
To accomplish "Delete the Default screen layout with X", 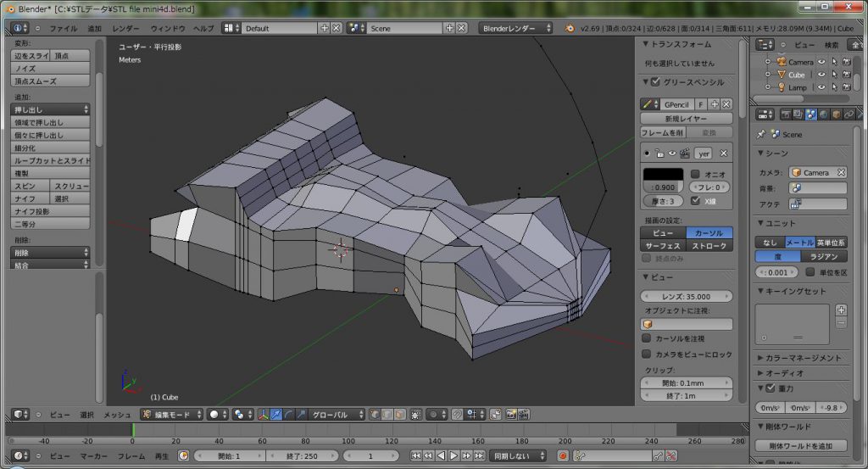I will (336, 28).
